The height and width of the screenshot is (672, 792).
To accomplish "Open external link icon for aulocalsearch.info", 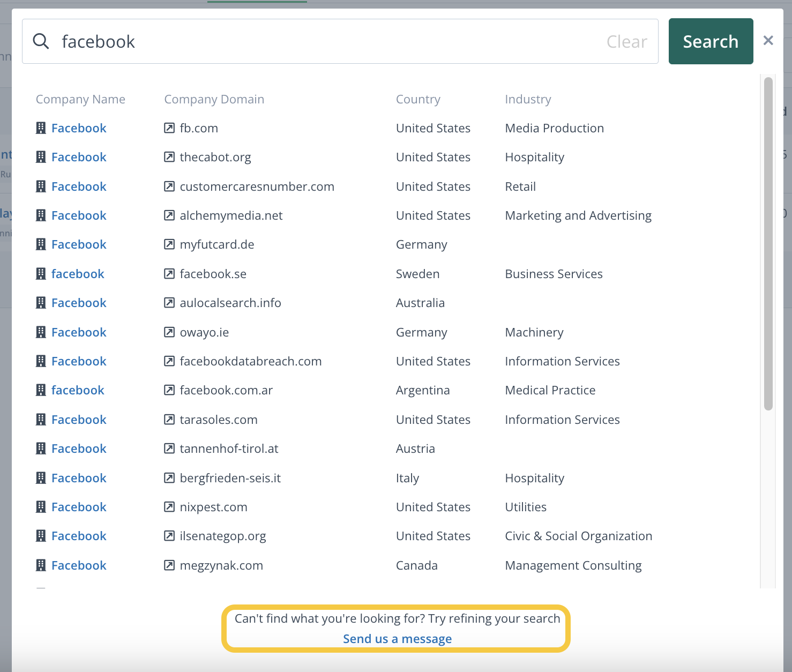I will [169, 303].
